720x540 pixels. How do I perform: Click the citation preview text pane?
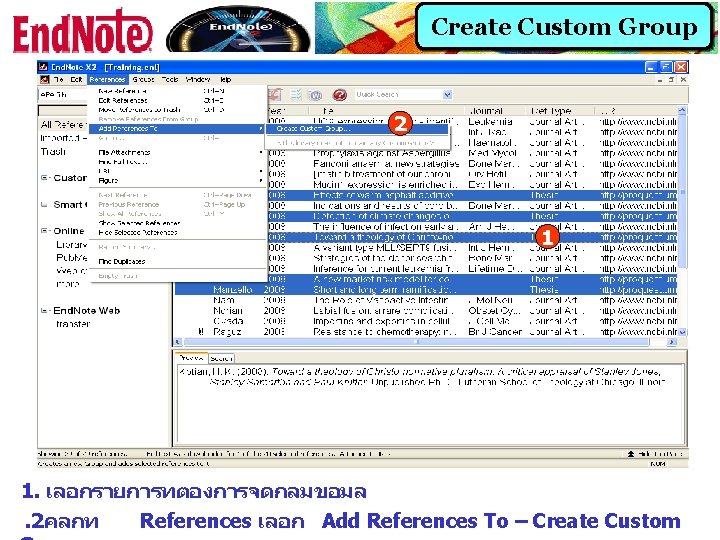coord(430,403)
